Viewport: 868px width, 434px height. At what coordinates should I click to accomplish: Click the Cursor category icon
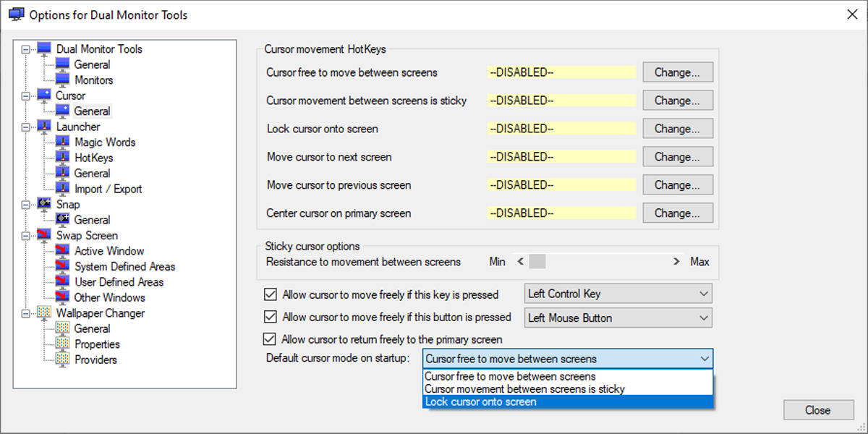tap(45, 95)
